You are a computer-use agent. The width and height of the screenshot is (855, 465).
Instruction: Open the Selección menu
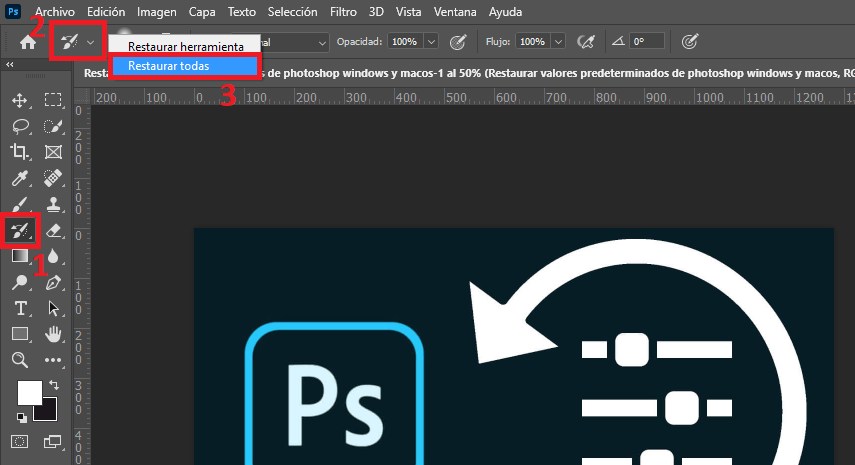pos(292,11)
